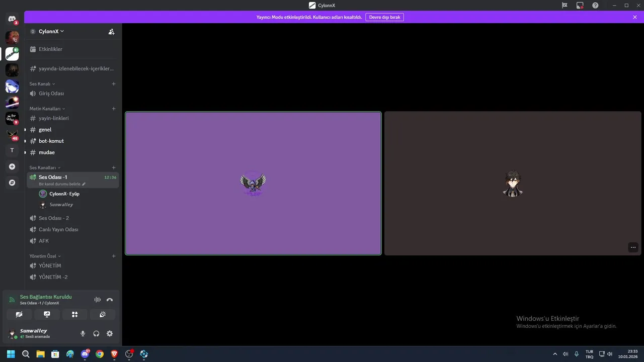This screenshot has width=644, height=362.
Task: Toggle noise suppression waveform icon
Action: tap(98, 300)
